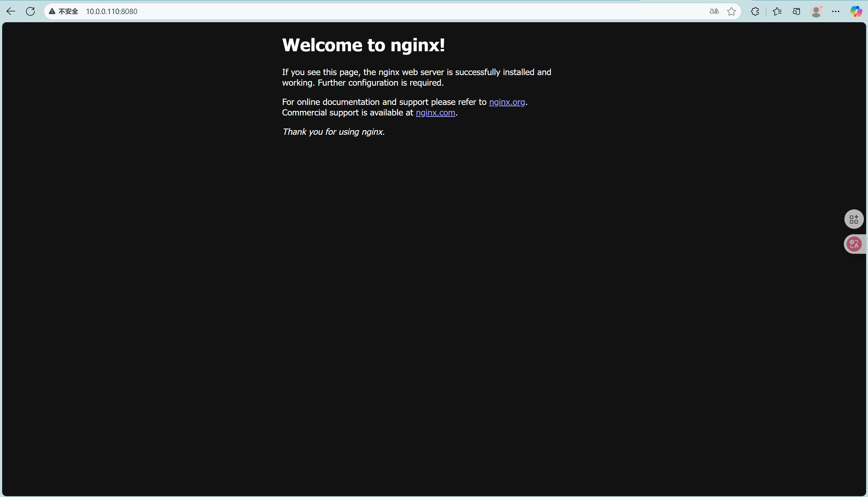The width and height of the screenshot is (868, 497).
Task: Click the floating pink translate button at right edge
Action: [854, 244]
